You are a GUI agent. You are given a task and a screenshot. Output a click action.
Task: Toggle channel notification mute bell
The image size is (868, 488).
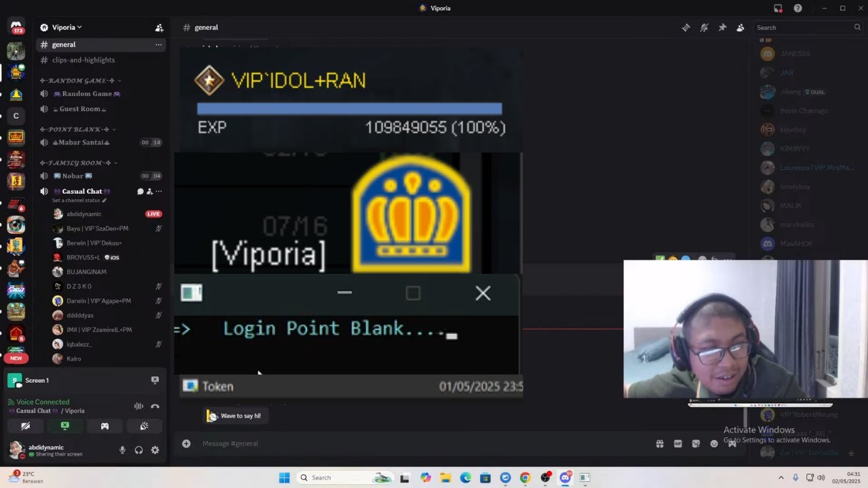point(704,28)
